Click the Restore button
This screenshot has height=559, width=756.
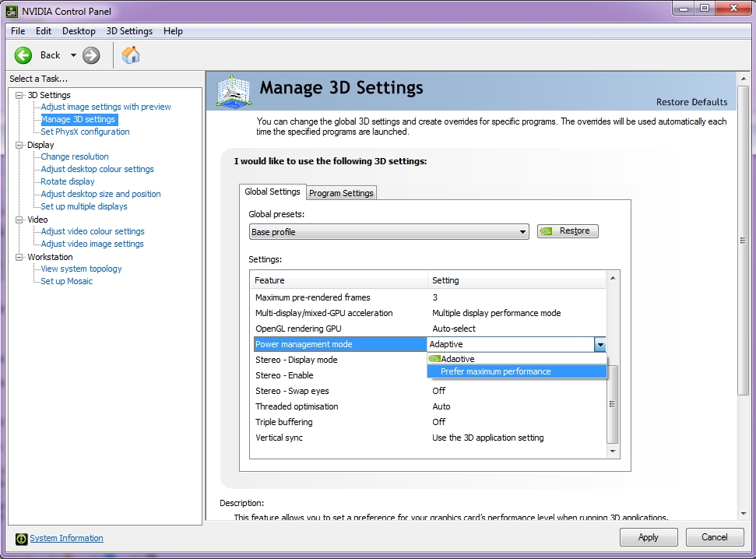point(568,231)
